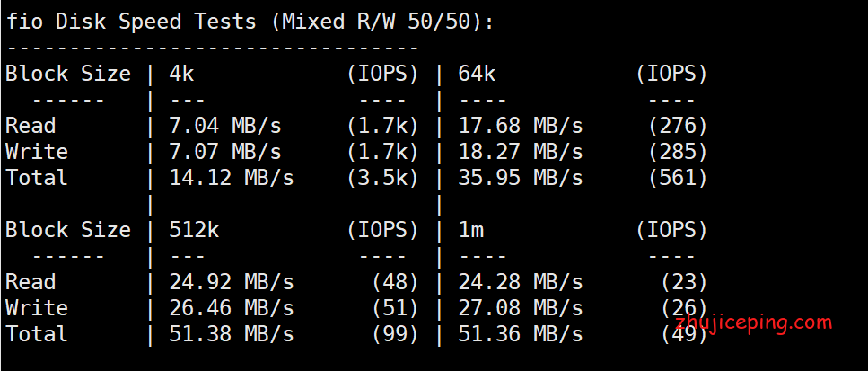
Task: Select the 4k Write speed 7.07 MB/s
Action: [225, 153]
